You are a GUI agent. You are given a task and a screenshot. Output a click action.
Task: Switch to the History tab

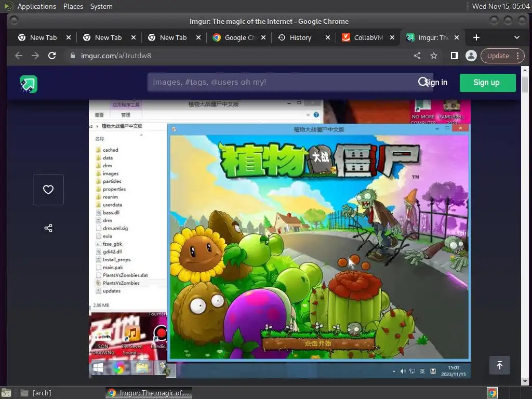point(301,37)
